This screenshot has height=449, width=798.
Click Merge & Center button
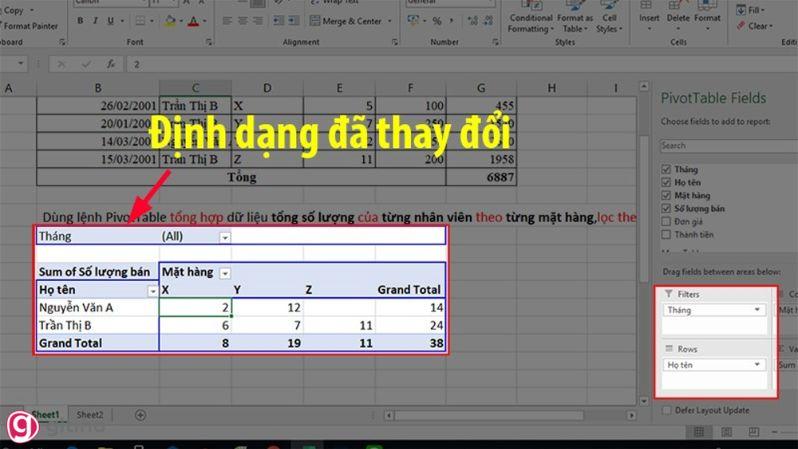point(346,21)
